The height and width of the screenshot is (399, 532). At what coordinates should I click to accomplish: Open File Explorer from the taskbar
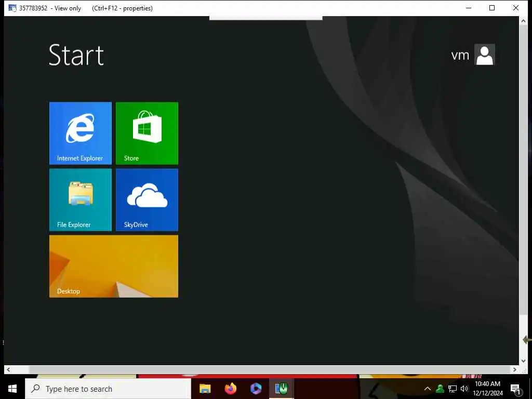[205, 389]
